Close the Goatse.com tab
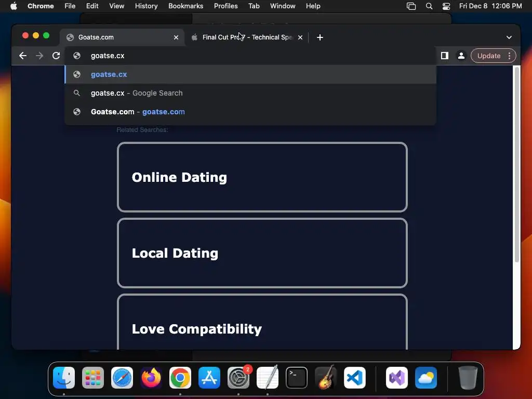This screenshot has width=532, height=399. 176,37
